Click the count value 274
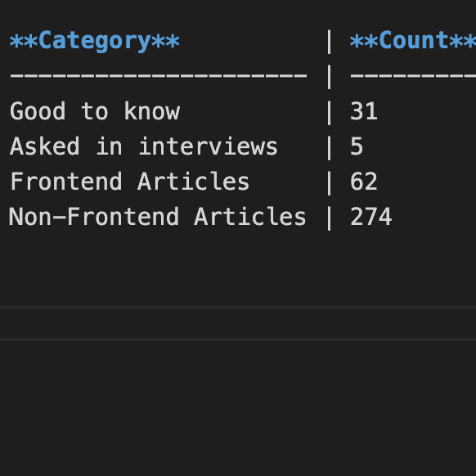The height and width of the screenshot is (476, 476). (371, 217)
